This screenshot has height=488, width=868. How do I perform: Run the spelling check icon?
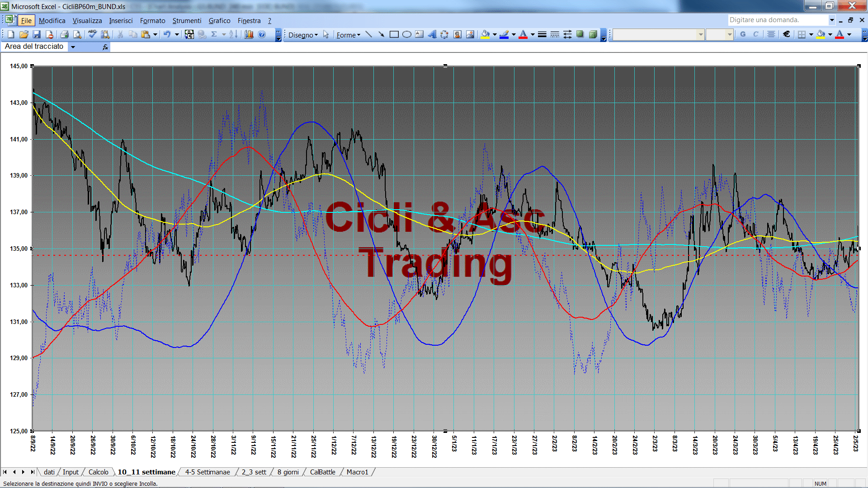point(92,34)
